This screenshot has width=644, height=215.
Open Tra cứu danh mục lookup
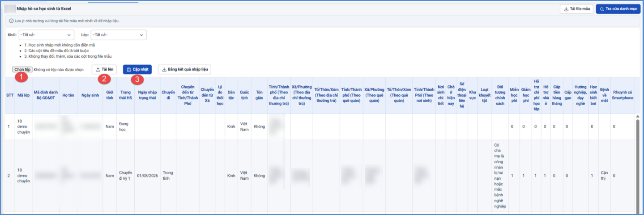pyautogui.click(x=618, y=9)
